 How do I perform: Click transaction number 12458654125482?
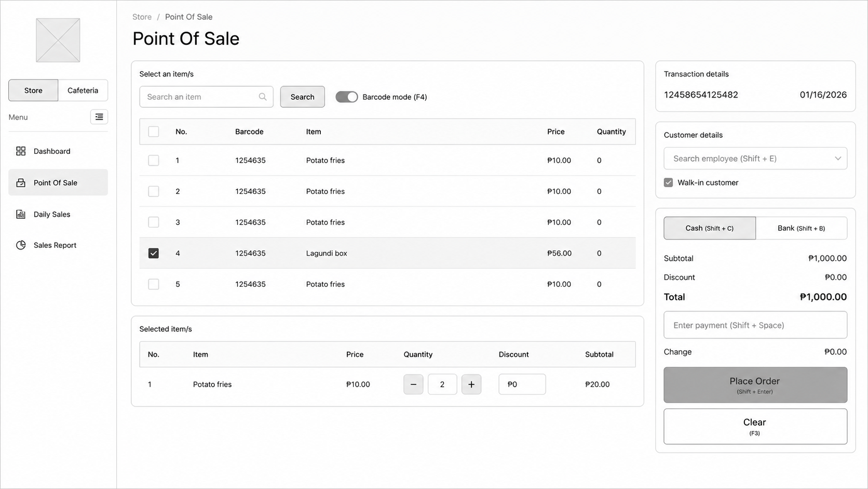pos(701,95)
